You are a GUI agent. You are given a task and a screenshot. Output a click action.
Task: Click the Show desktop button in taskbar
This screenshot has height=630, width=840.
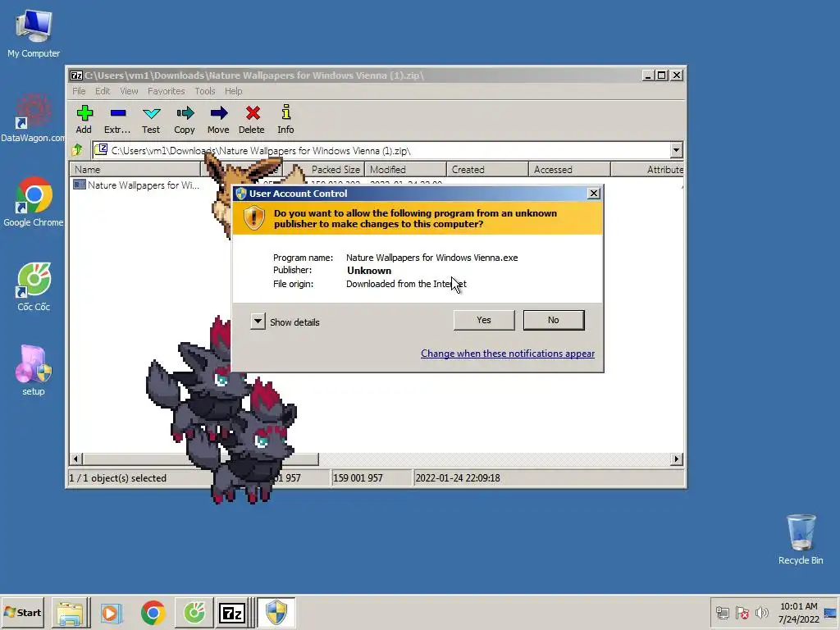tap(831, 612)
